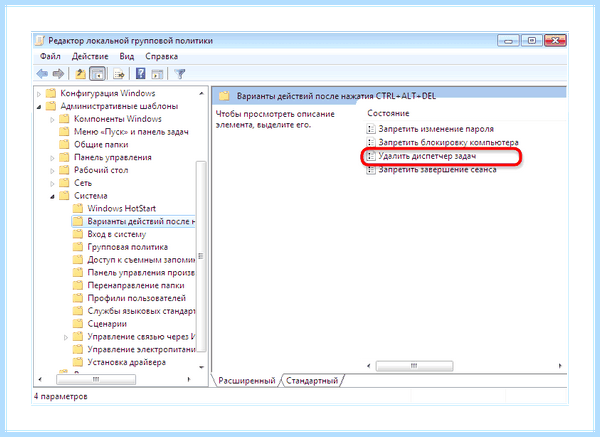Click policy list scroll right arrow
600x437 pixels.
(x=560, y=366)
